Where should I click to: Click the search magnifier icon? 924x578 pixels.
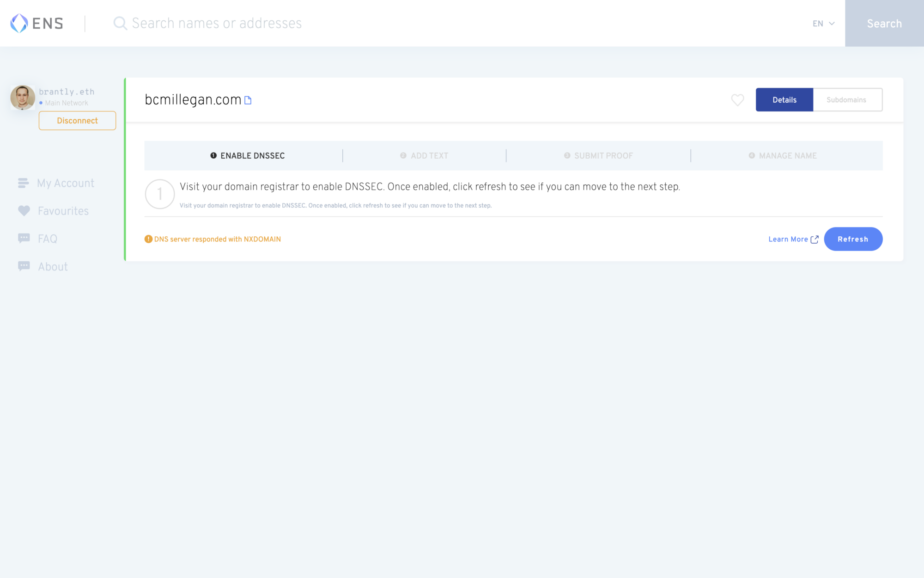pos(120,23)
